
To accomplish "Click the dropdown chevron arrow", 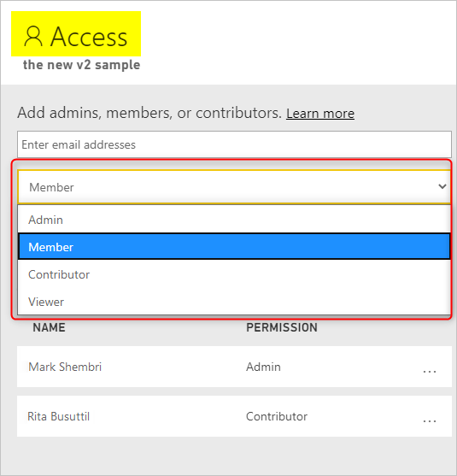I will coord(442,186).
